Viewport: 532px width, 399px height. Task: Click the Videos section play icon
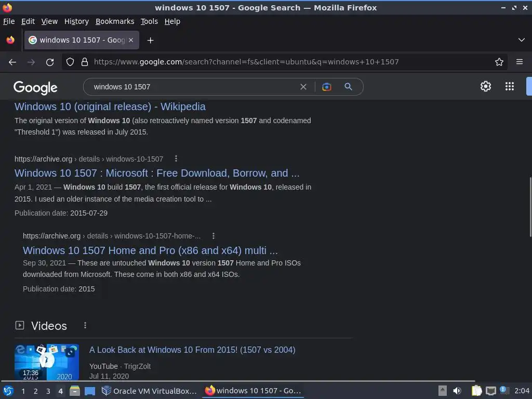tap(20, 325)
